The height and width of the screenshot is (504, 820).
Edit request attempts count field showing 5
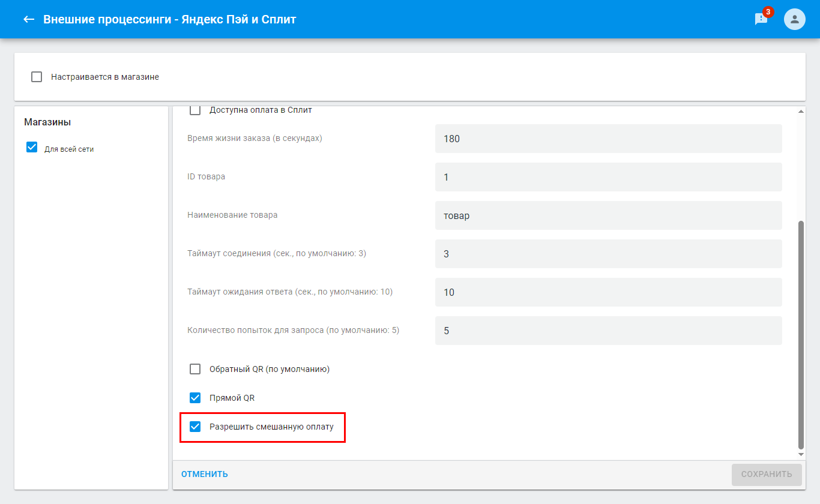(609, 331)
